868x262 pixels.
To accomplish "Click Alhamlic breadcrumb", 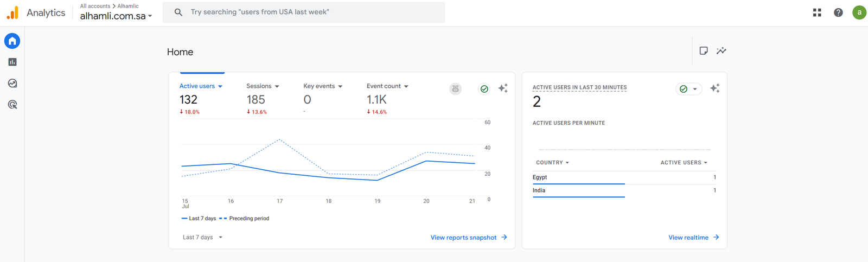I will click(128, 6).
